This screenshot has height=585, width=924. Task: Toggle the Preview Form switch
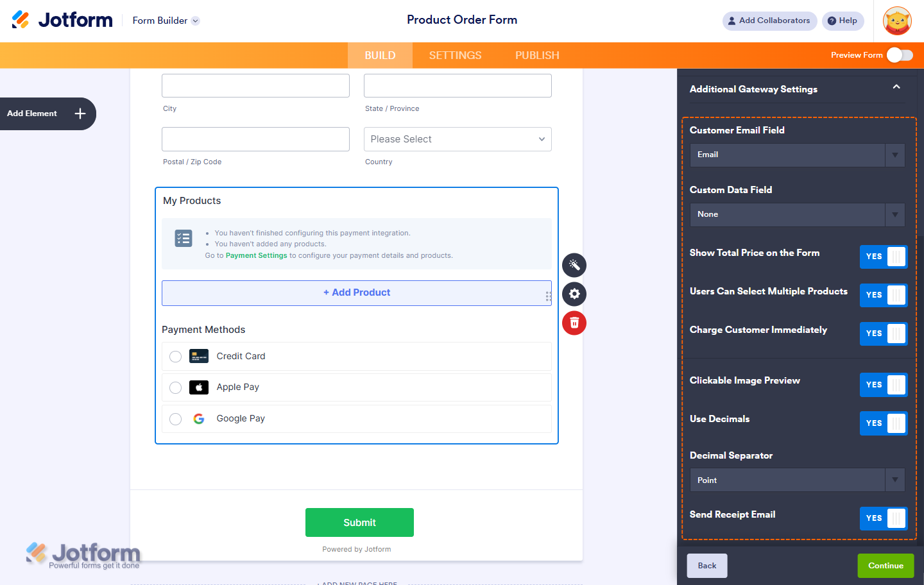coord(900,55)
